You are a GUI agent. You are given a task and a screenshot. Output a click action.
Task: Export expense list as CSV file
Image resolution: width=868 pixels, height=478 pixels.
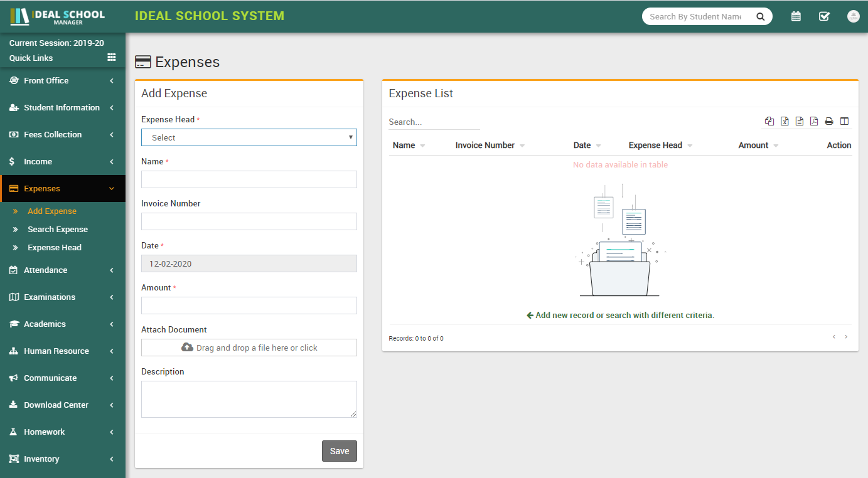[799, 122]
